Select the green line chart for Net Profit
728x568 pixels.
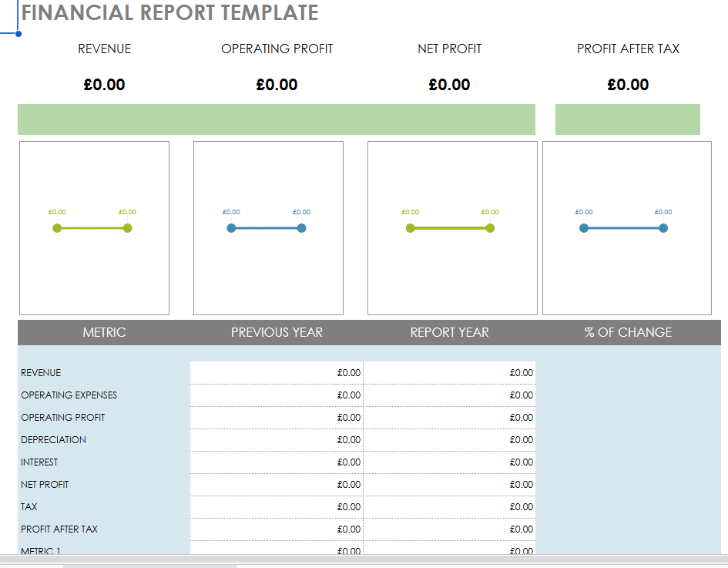pos(452,228)
